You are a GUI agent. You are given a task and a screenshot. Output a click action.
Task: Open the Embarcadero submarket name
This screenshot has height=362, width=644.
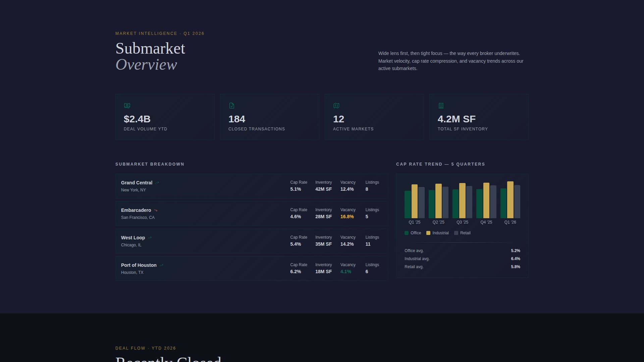pyautogui.click(x=136, y=210)
